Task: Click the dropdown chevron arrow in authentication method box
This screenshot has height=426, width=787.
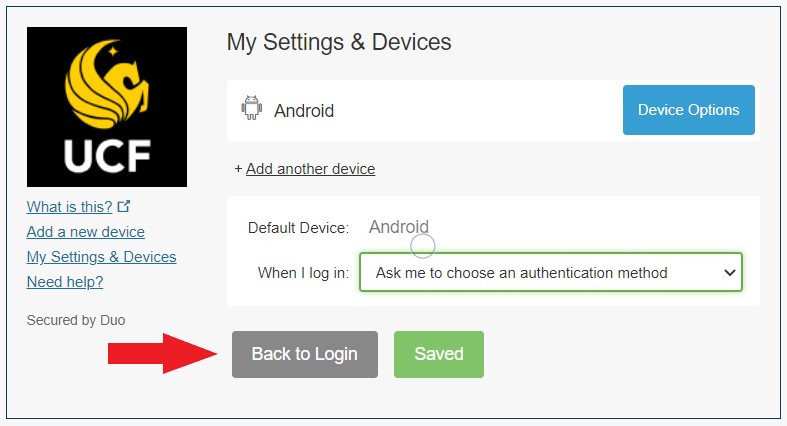Action: tap(729, 272)
